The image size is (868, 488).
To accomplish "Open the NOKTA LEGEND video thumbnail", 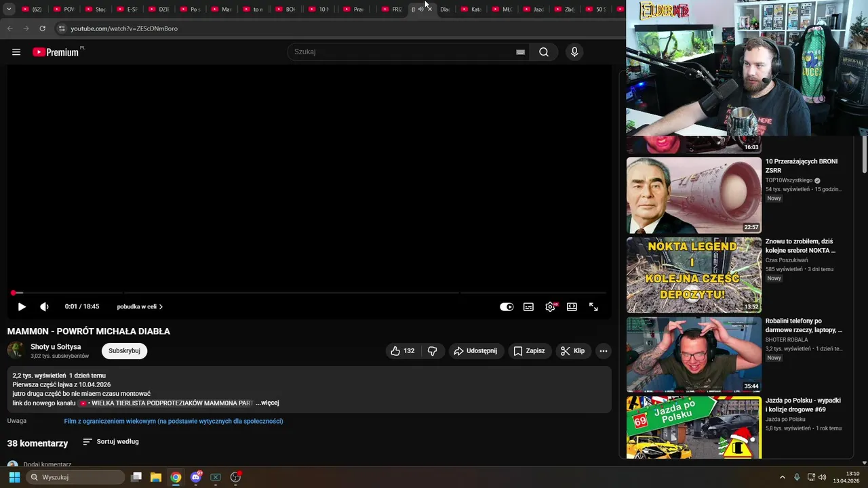I will (694, 275).
